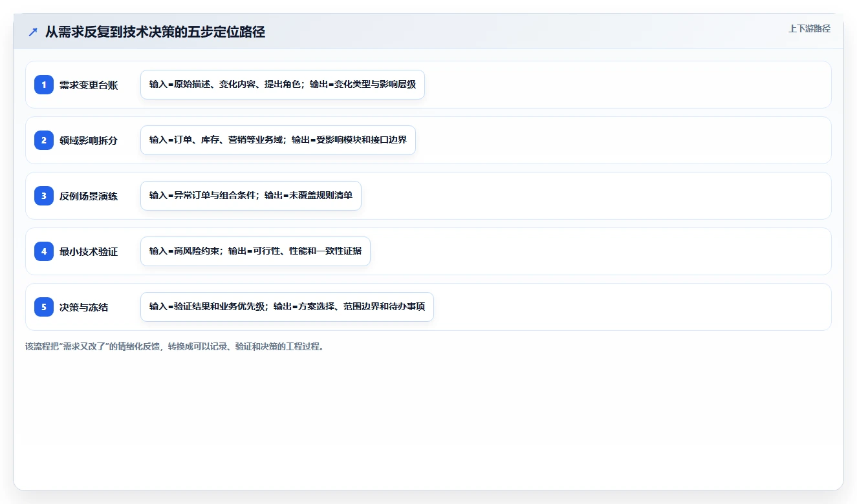The image size is (857, 504).
Task: Click the 上下游路径 label in the header
Action: 809,28
